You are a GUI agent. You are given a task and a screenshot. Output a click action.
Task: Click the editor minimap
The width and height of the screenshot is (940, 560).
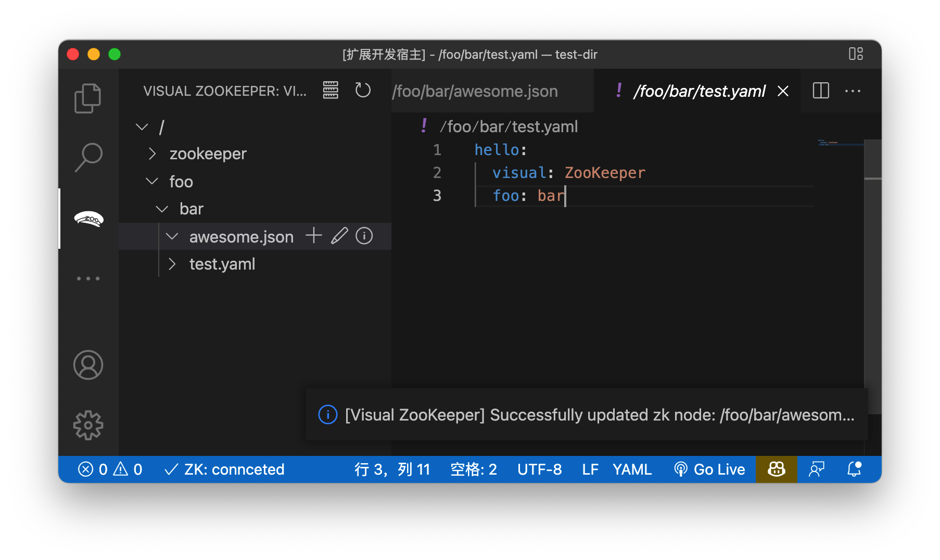click(840, 142)
